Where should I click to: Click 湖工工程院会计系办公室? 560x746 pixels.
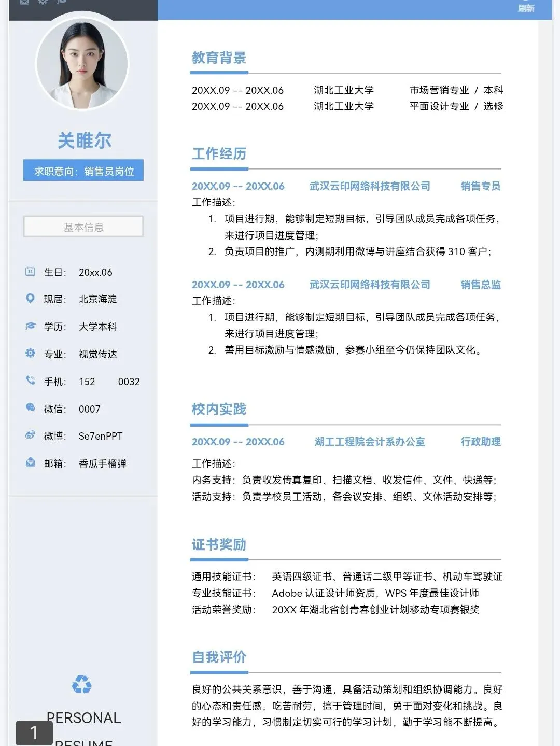(x=370, y=442)
